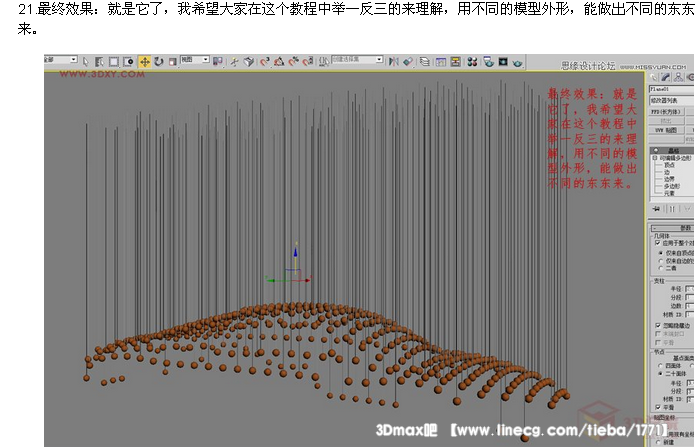Switch to Create command panel tab
697x447 pixels.
pyautogui.click(x=654, y=78)
